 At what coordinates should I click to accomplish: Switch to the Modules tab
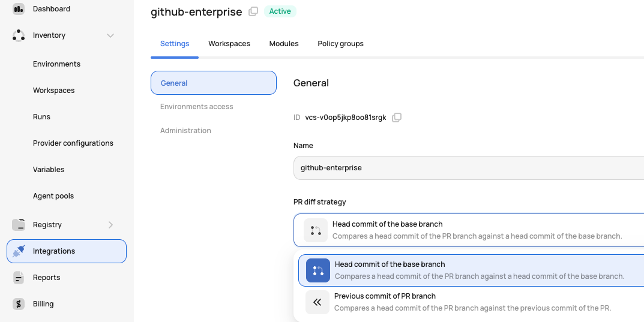(284, 44)
